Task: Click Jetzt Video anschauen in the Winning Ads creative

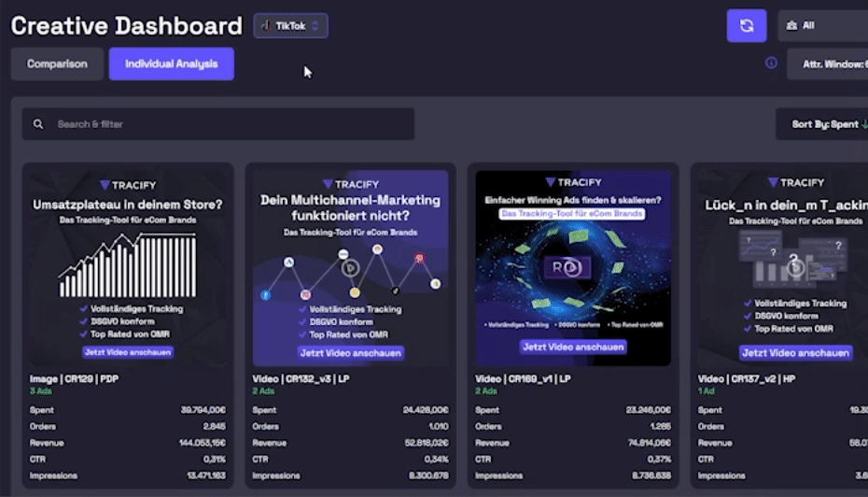Action: tap(573, 347)
